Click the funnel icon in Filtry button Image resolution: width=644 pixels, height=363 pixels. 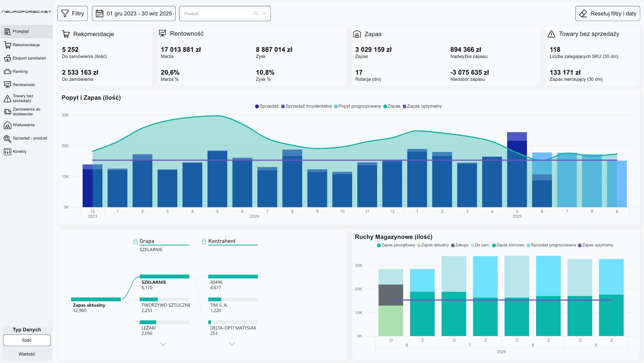click(x=65, y=14)
